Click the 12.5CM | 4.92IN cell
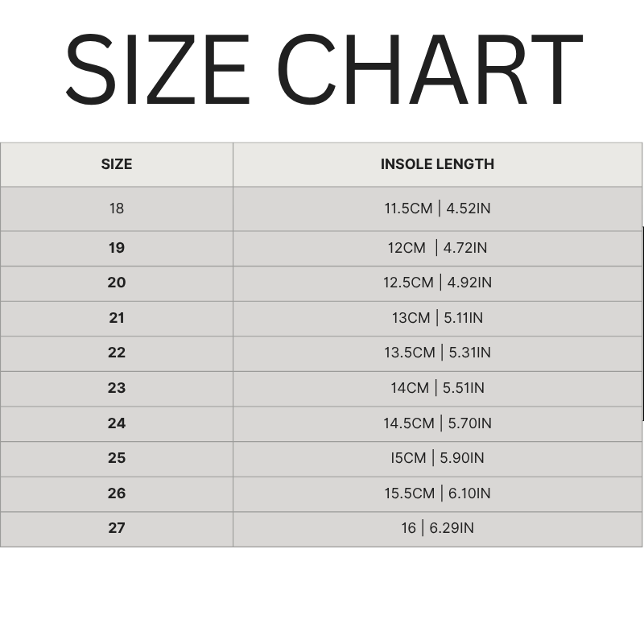This screenshot has height=644, width=644. tap(437, 283)
